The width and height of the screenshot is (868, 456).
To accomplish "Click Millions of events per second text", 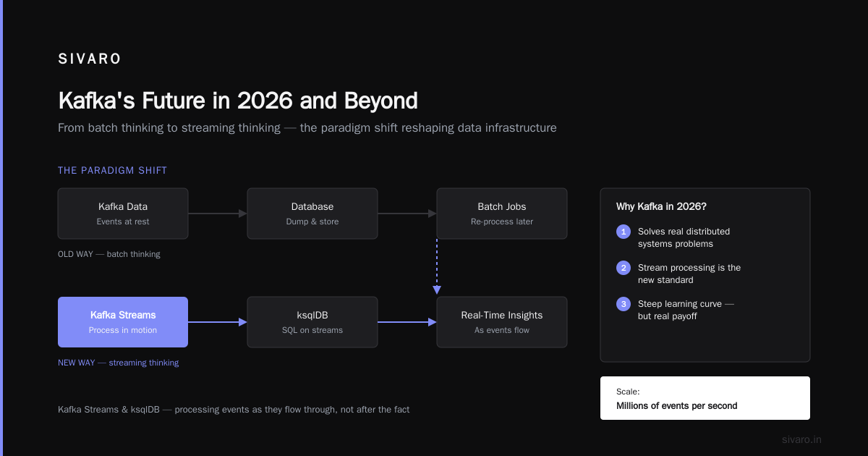I will pyautogui.click(x=677, y=406).
